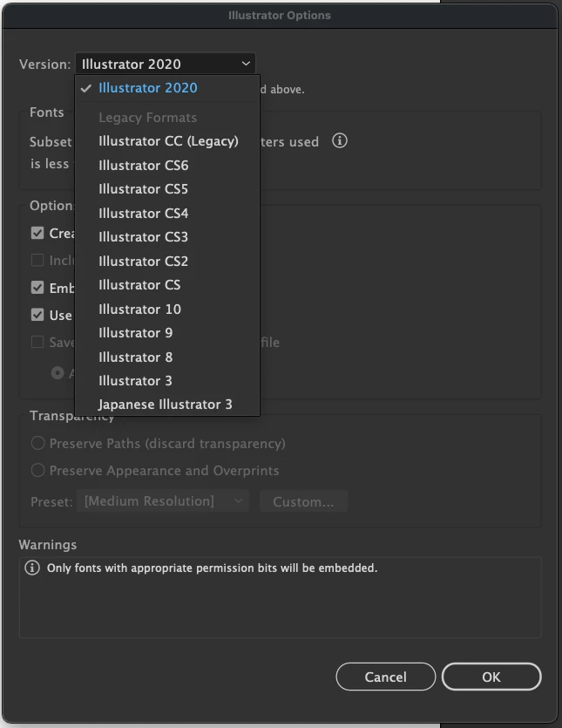Open the Version dropdown showing Illustrator 2020

(x=166, y=64)
